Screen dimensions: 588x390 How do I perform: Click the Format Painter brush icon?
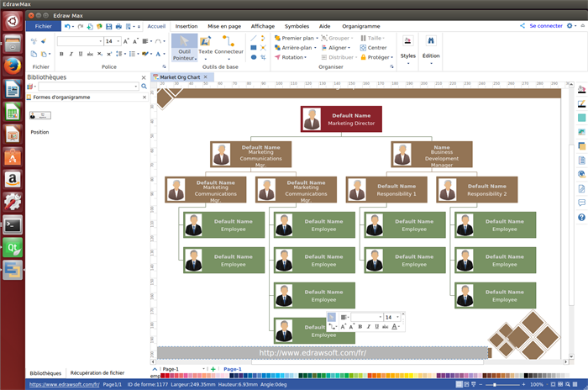pyautogui.click(x=44, y=41)
